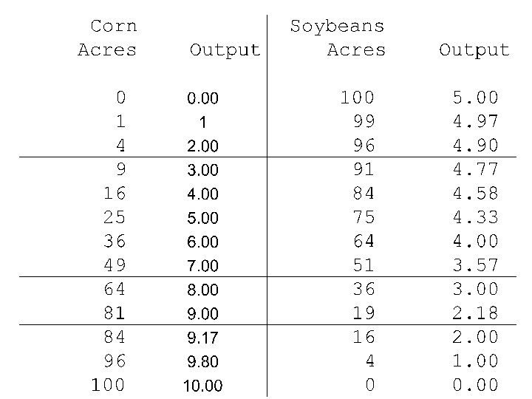Click the corn output value 9.80
Screen dimensions: 532x399
click(202, 362)
